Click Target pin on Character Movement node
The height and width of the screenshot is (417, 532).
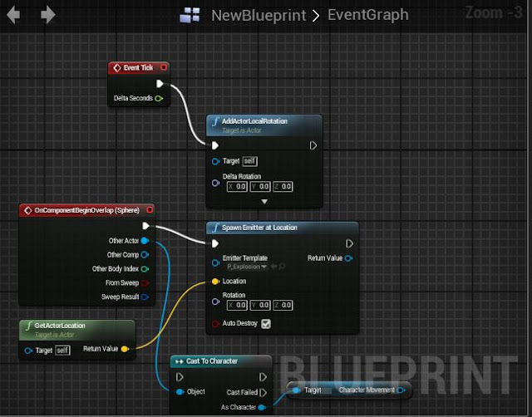[297, 390]
